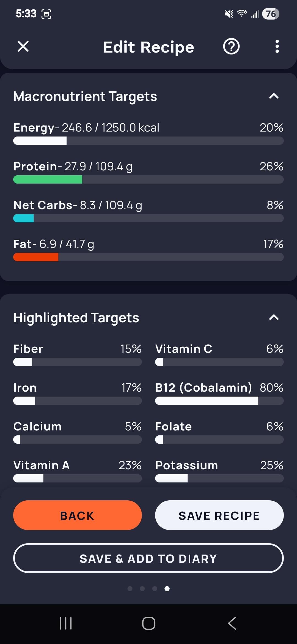The image size is (297, 644).
Task: Collapse the Macronutrient Targets section
Action: coord(274,96)
